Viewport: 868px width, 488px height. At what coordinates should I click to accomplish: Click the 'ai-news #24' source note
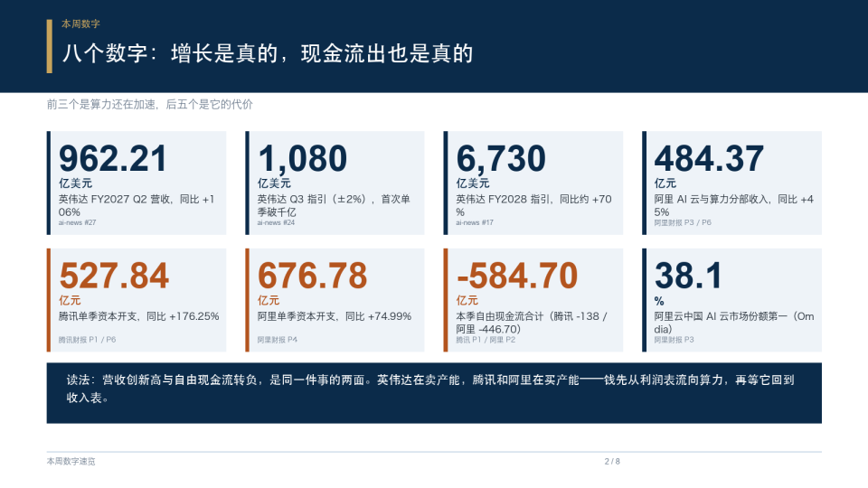pyautogui.click(x=276, y=222)
